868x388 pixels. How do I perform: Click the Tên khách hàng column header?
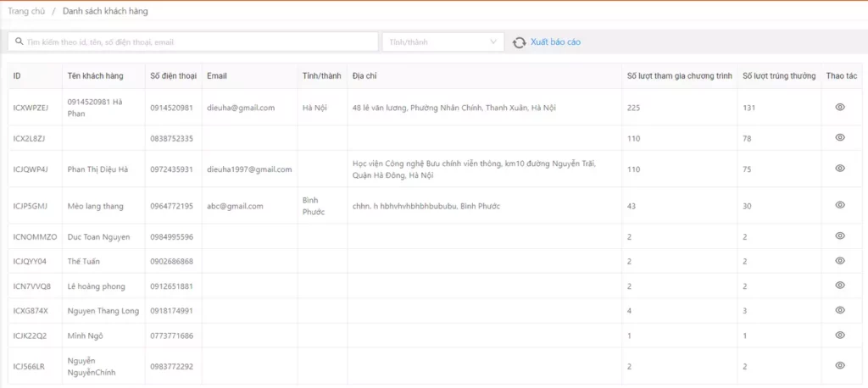(95, 76)
